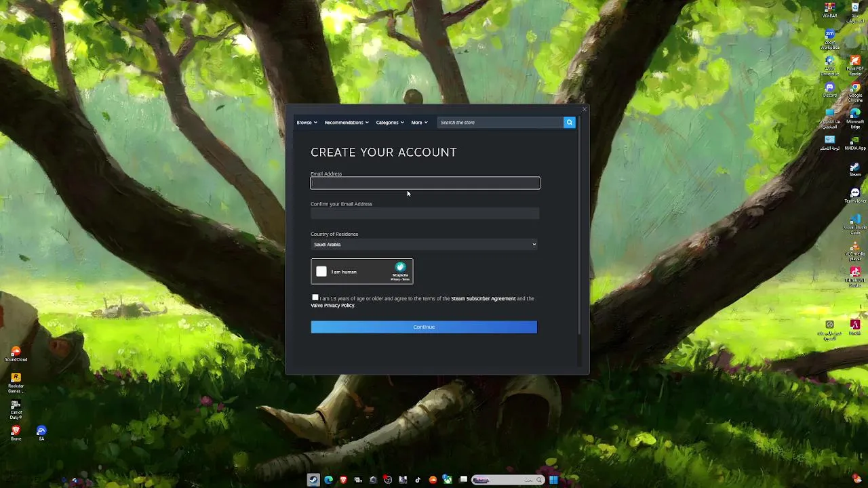Click the taskbar search box
Screen dimensions: 868x488
pyautogui.click(x=507, y=480)
